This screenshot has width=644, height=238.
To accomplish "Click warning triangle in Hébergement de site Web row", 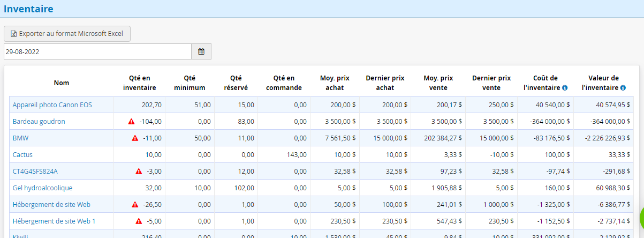I will pyautogui.click(x=135, y=205).
